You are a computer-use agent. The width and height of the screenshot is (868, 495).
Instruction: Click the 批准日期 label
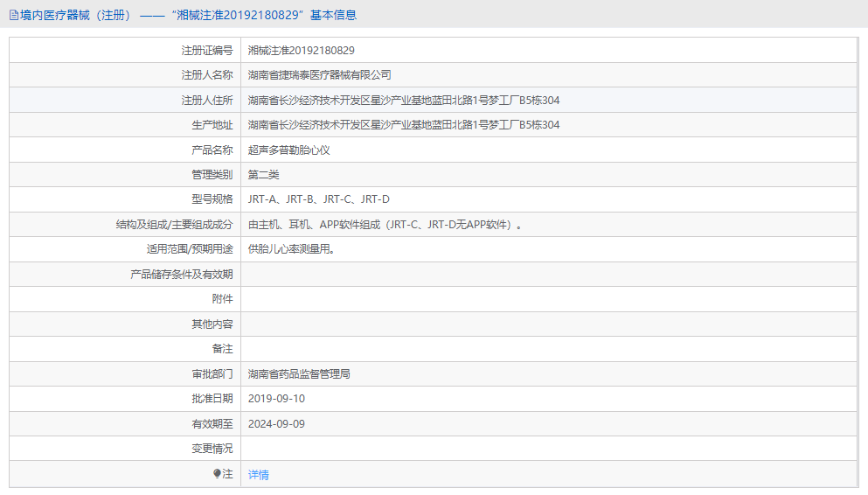pyautogui.click(x=212, y=398)
